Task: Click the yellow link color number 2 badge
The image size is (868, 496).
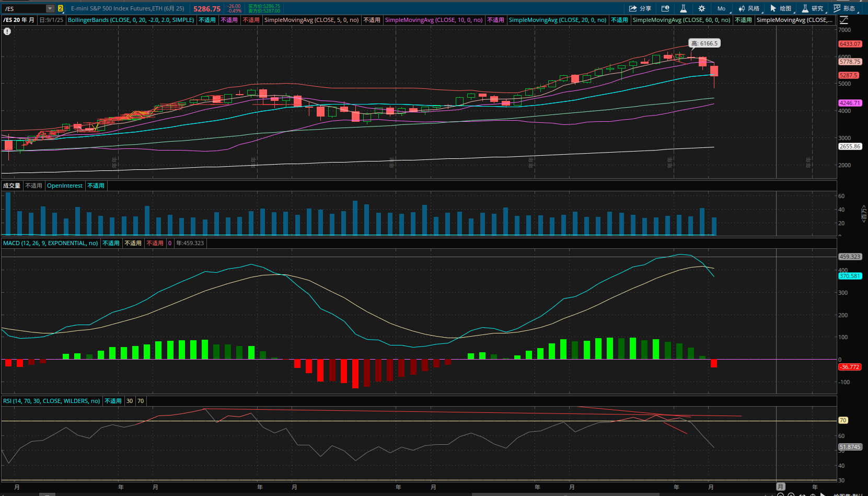Action: click(x=61, y=8)
